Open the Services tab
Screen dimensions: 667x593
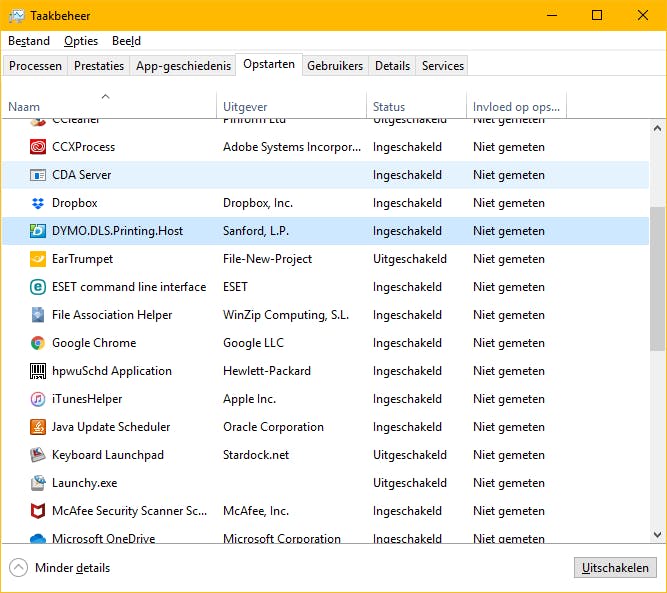(x=443, y=66)
